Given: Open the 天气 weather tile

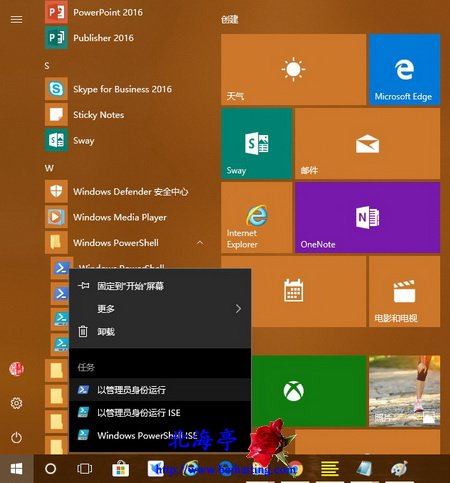Looking at the screenshot, I should point(293,69).
